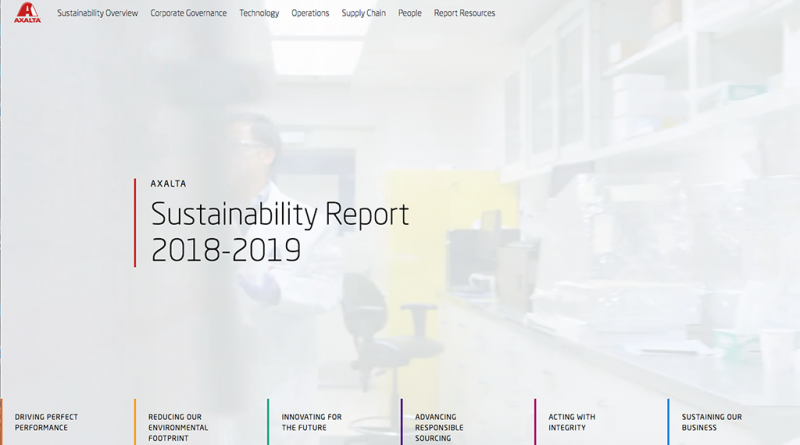Select Technology in the top navigation
Image resolution: width=800 pixels, height=445 pixels.
click(x=259, y=13)
